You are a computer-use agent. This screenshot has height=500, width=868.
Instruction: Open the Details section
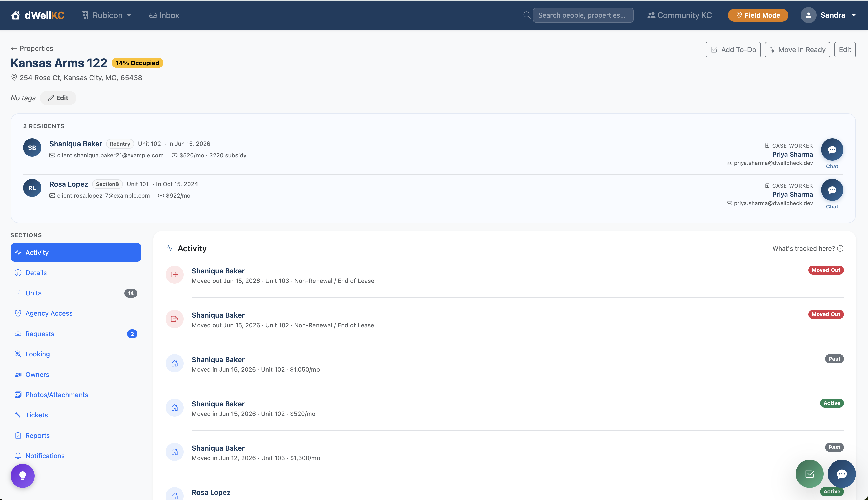(76, 273)
